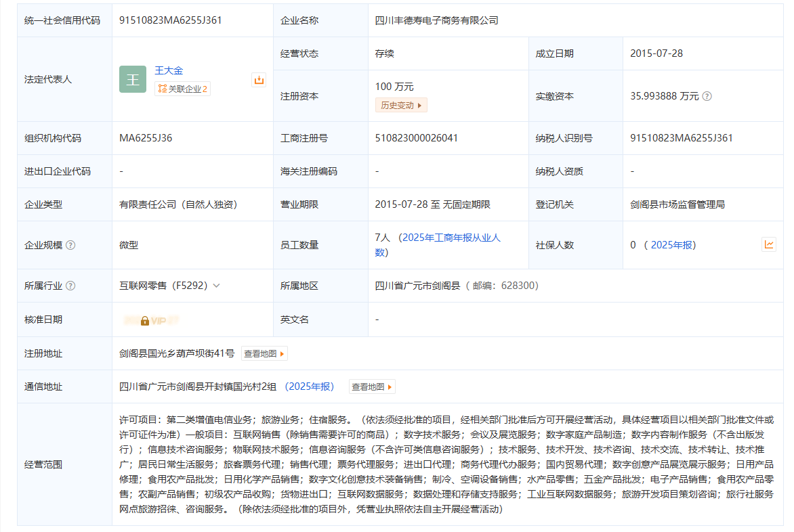Click 实缴资本 value 35.993888 万元
The image size is (794, 532).
point(664,96)
